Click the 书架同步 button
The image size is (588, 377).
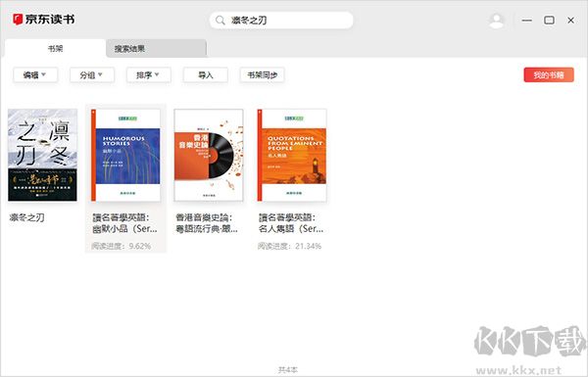(262, 75)
